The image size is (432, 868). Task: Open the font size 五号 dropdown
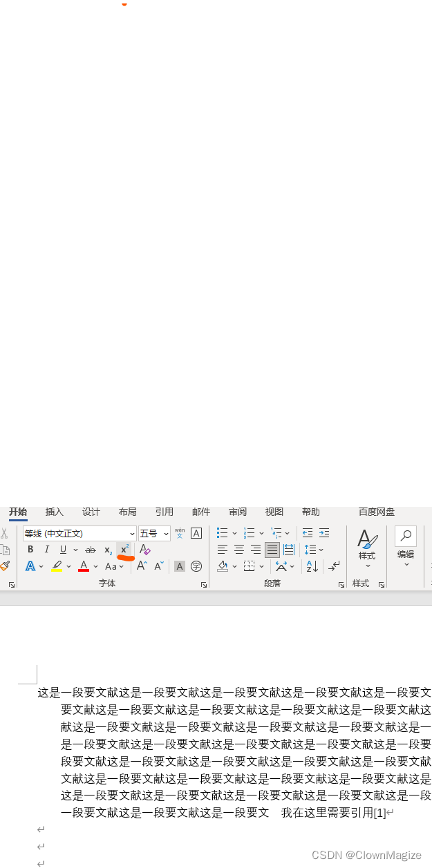(167, 533)
